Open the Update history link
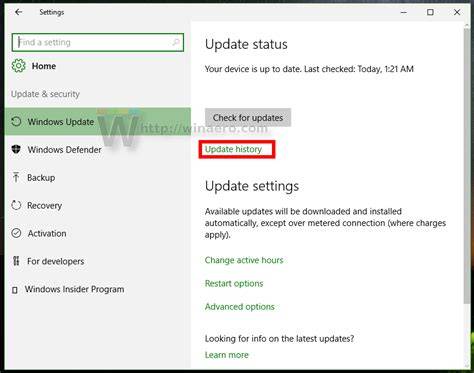 pyautogui.click(x=233, y=149)
